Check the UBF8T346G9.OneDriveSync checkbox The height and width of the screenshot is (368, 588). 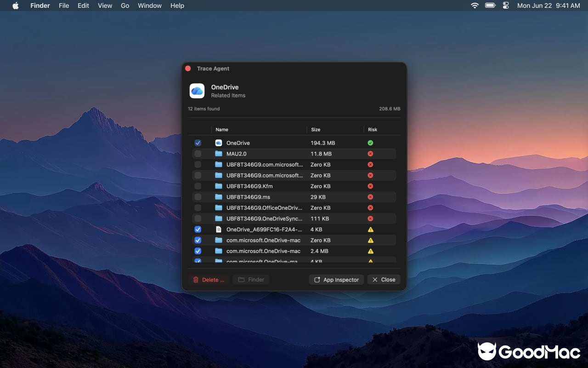pos(198,218)
